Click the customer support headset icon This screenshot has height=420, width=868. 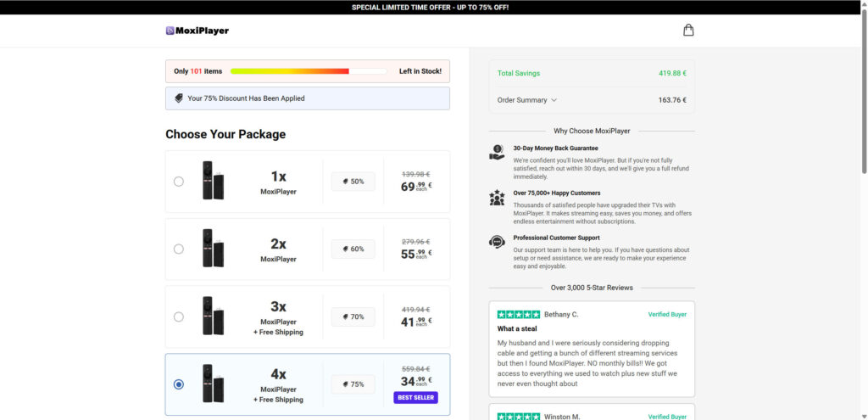click(497, 242)
